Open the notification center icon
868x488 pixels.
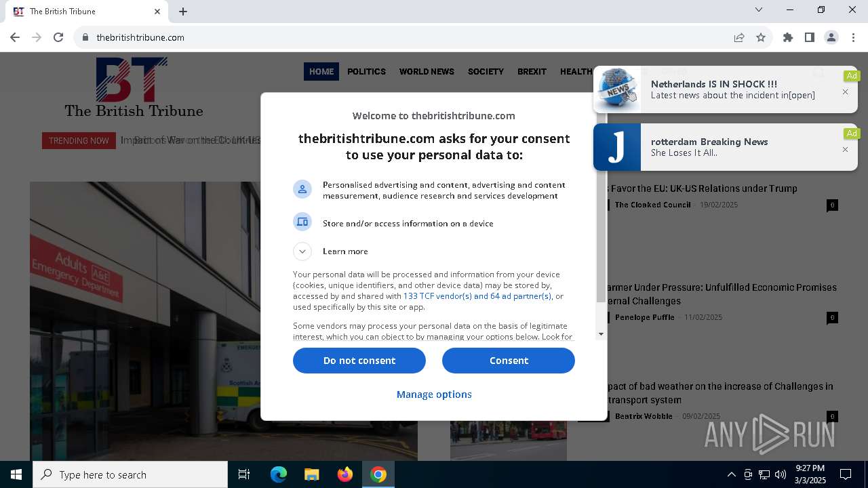846,474
